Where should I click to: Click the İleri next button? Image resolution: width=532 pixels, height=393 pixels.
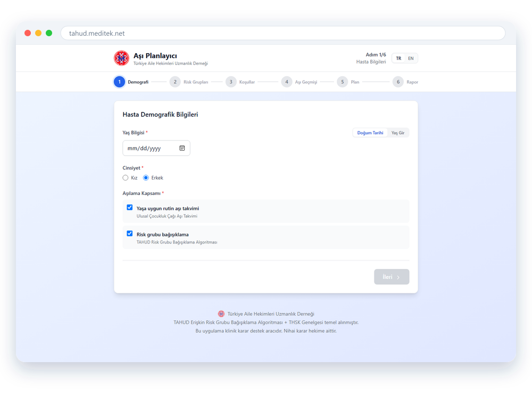click(x=392, y=277)
